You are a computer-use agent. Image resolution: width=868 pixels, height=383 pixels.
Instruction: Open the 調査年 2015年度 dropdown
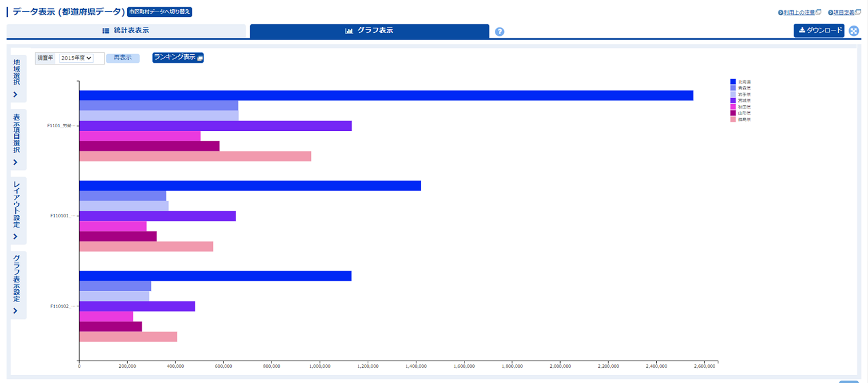[x=76, y=58]
